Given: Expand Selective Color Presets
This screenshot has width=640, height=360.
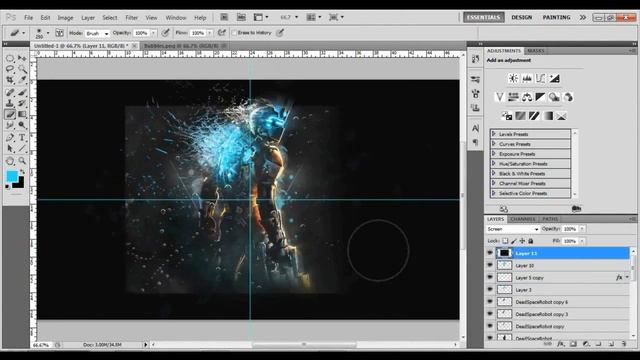Looking at the screenshot, I should (x=494, y=193).
